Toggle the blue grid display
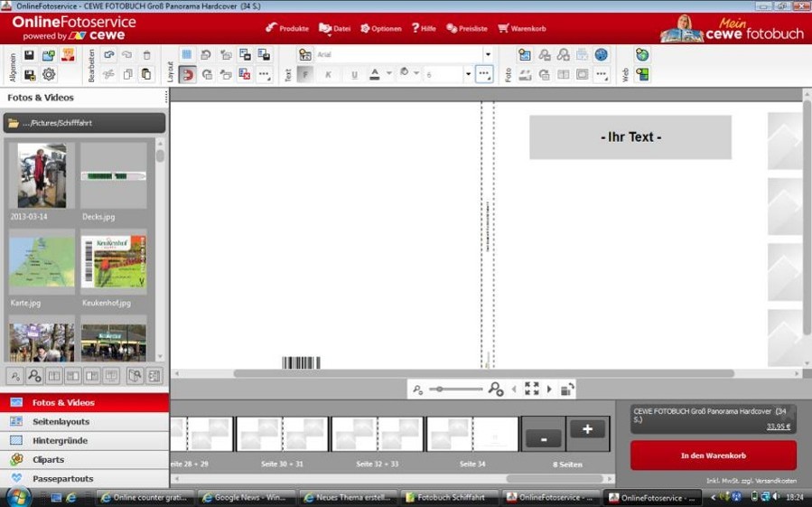The height and width of the screenshot is (507, 812). pyautogui.click(x=187, y=54)
